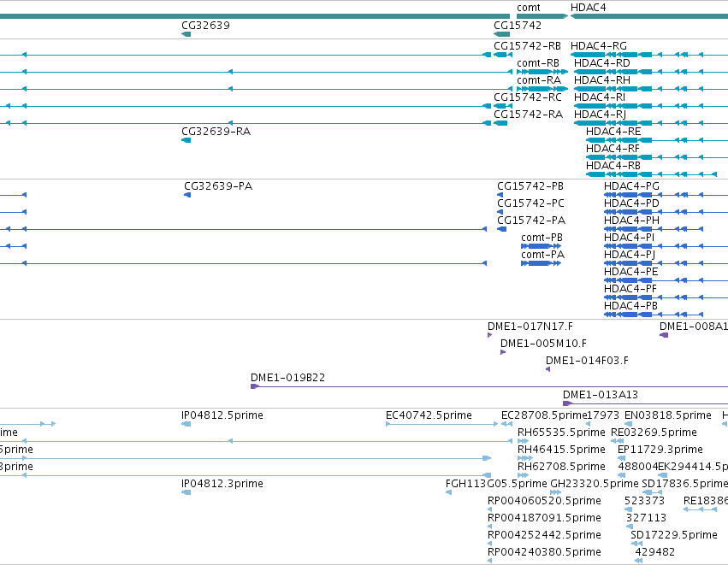Open transcript HDAC4-RB
The width and height of the screenshot is (728, 565).
click(613, 166)
